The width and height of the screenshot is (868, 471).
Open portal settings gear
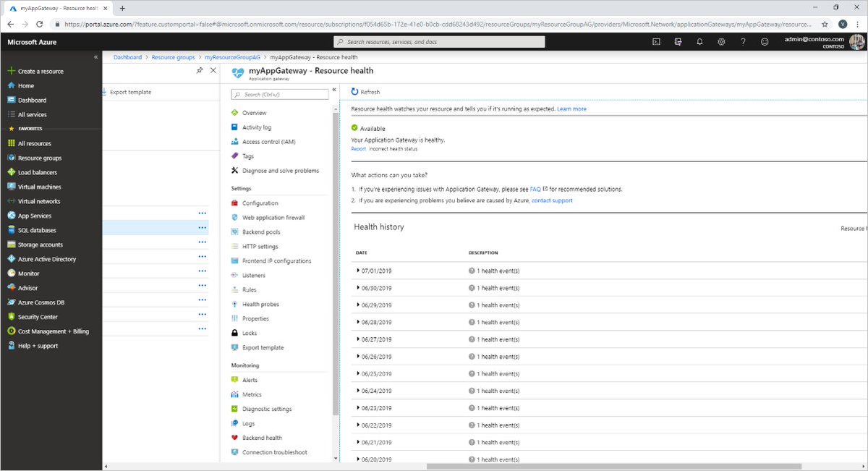click(x=721, y=42)
